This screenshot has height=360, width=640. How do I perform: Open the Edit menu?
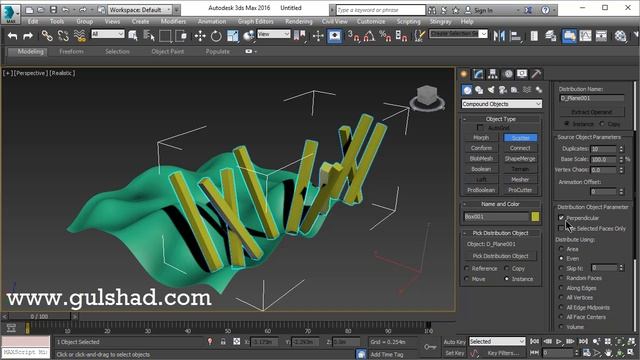(33, 21)
